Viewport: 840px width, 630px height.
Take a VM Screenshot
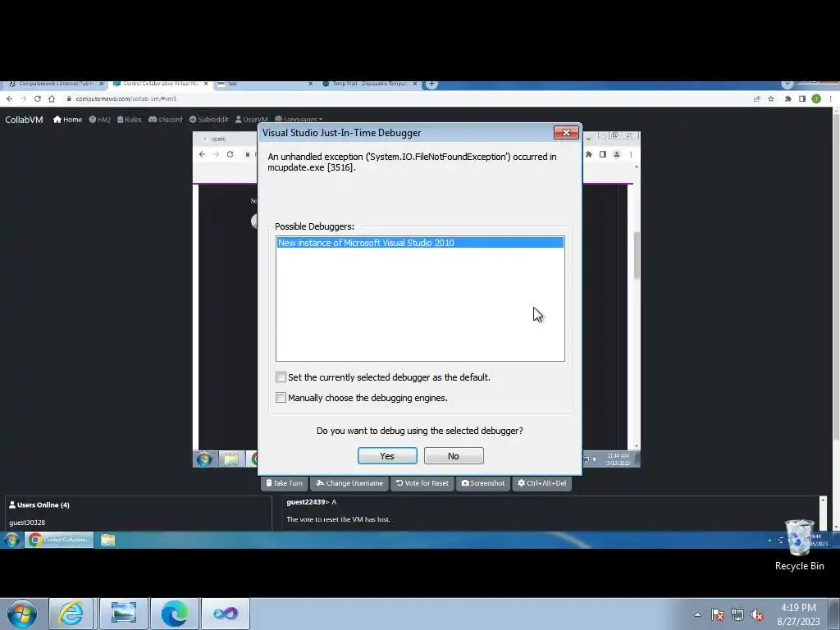point(482,483)
